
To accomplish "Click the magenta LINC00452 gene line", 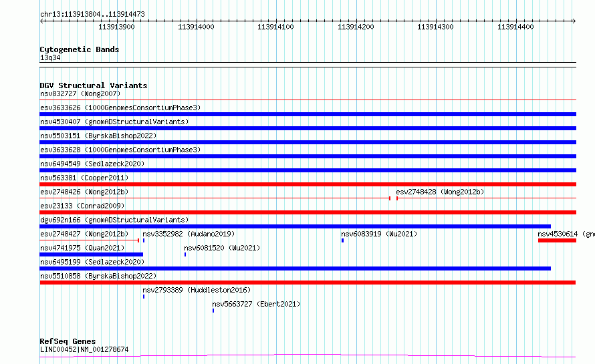I will point(308,356).
